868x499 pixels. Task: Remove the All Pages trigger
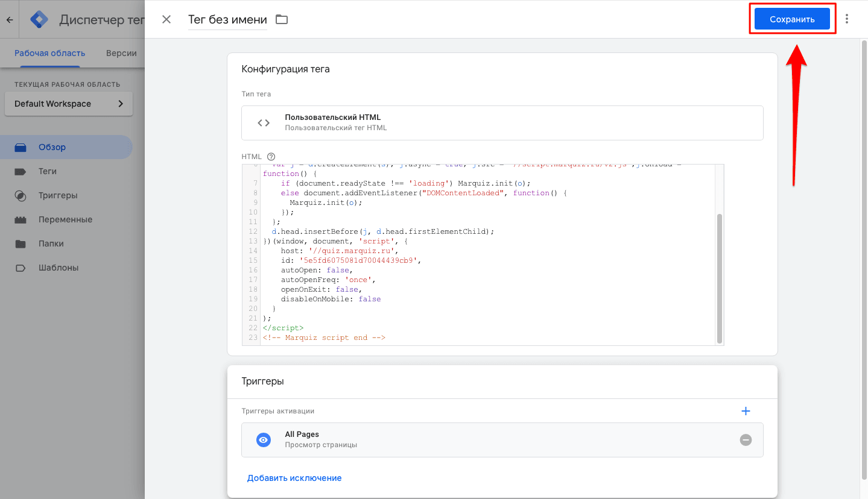click(746, 440)
